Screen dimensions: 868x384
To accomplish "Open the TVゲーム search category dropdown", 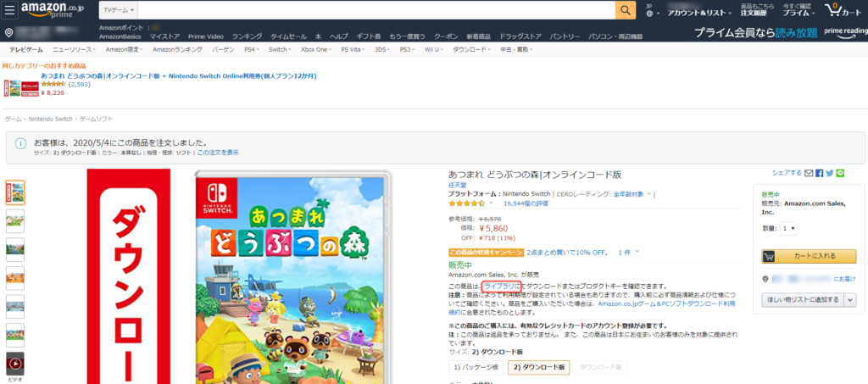I will 119,10.
